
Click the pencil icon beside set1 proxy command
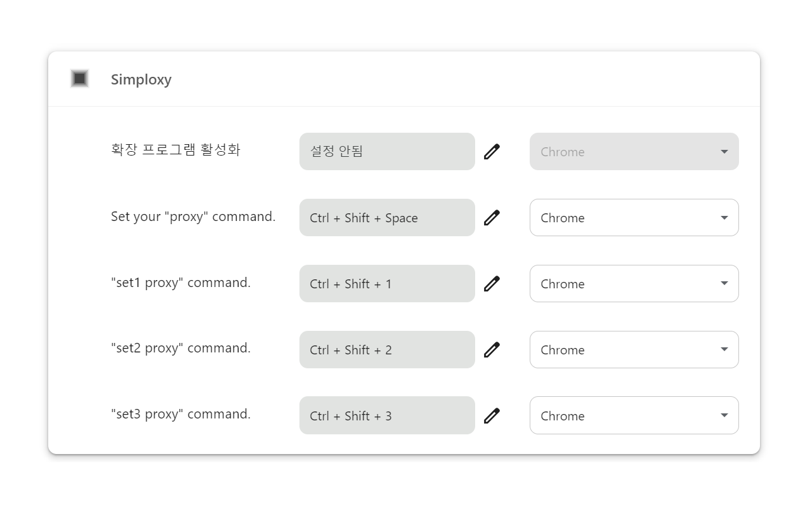[x=492, y=283]
